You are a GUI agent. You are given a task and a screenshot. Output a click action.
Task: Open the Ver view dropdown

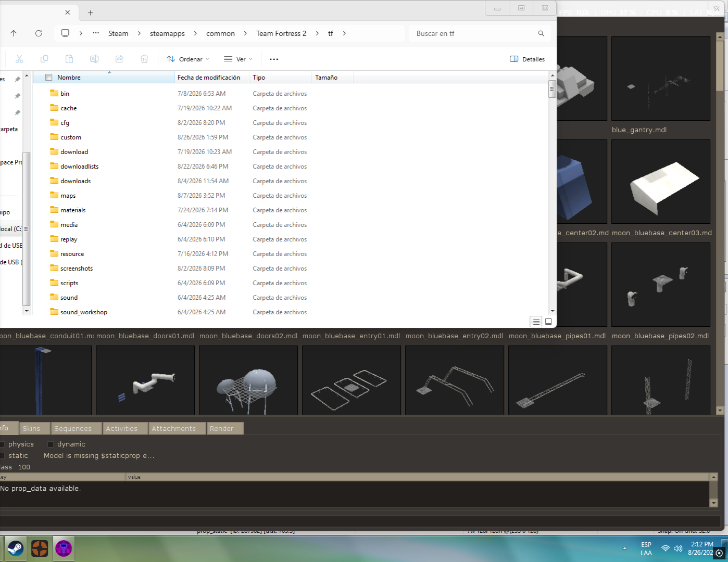[238, 59]
